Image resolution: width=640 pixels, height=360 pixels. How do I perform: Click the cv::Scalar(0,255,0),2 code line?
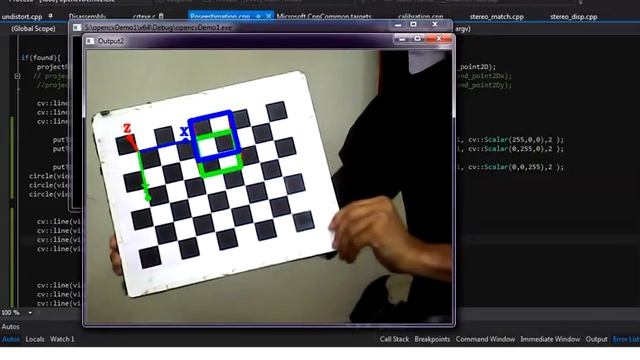pyautogui.click(x=511, y=149)
